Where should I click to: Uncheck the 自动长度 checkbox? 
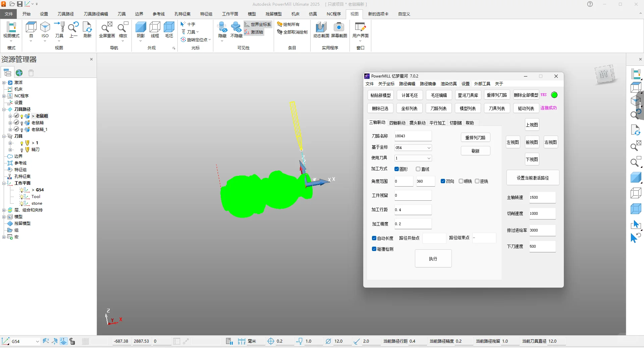(x=374, y=238)
